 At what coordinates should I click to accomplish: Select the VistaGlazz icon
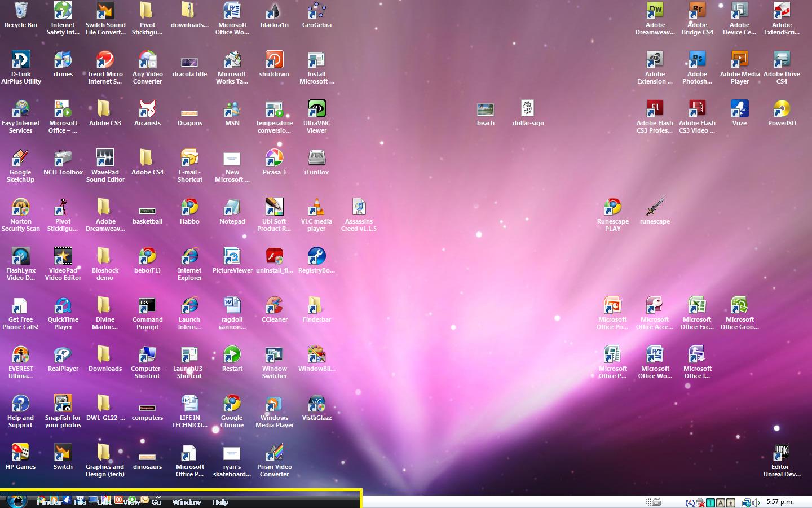[x=317, y=408]
